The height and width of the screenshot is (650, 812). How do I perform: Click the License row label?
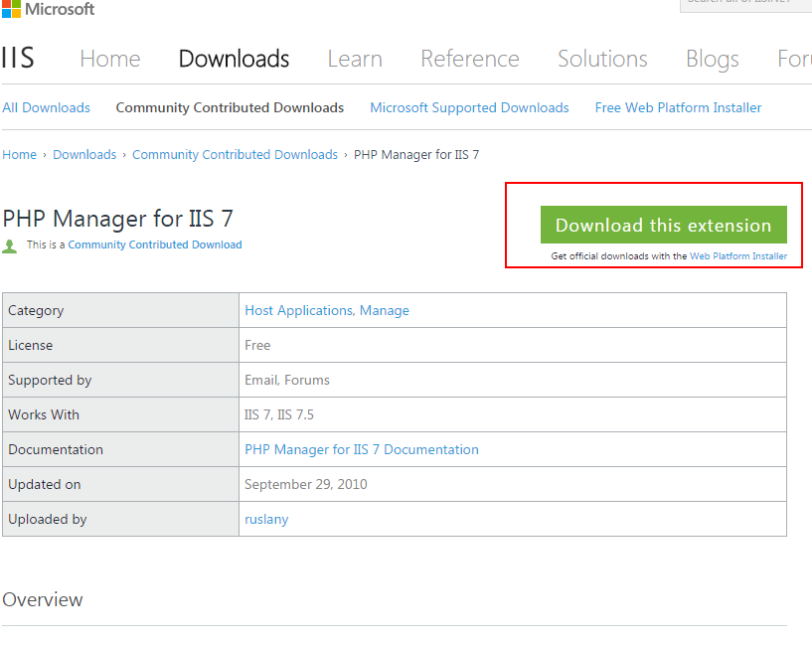point(31,345)
